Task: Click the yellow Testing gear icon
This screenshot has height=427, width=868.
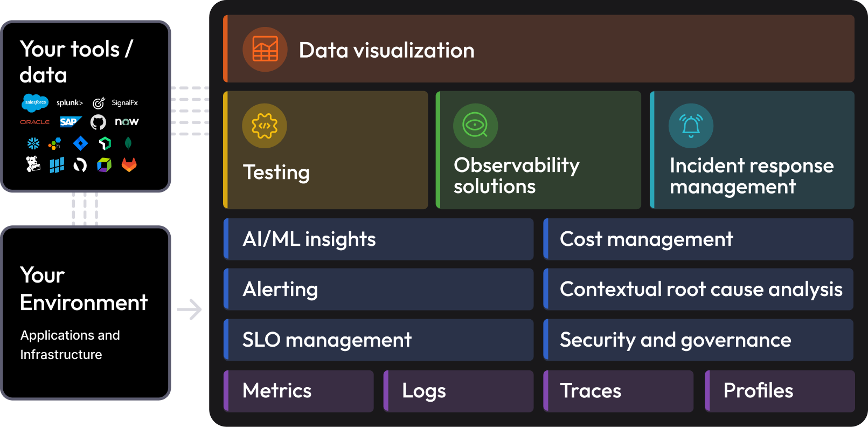Action: [265, 126]
